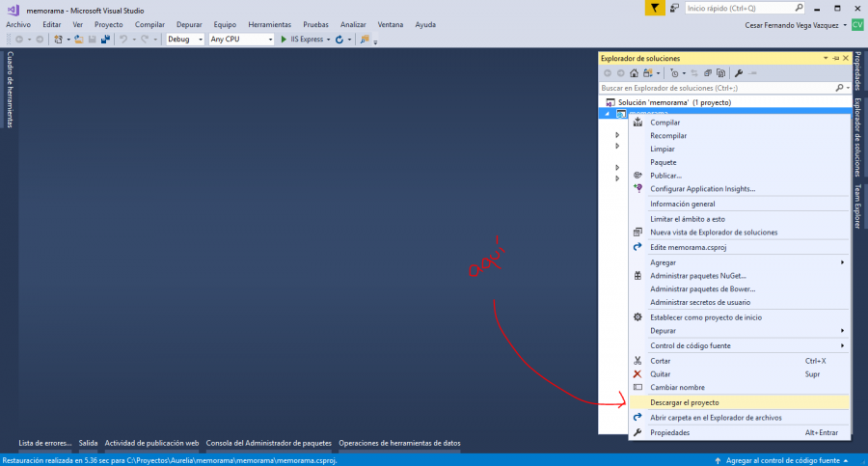Click the Navigate Backward toolbar icon
Screen dimensions: 868x466
[x=19, y=40]
